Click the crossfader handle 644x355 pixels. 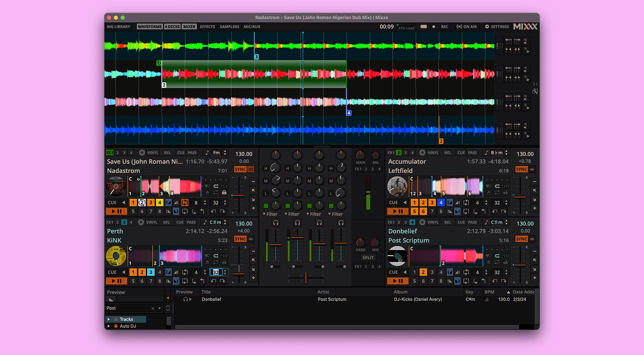pyautogui.click(x=306, y=277)
